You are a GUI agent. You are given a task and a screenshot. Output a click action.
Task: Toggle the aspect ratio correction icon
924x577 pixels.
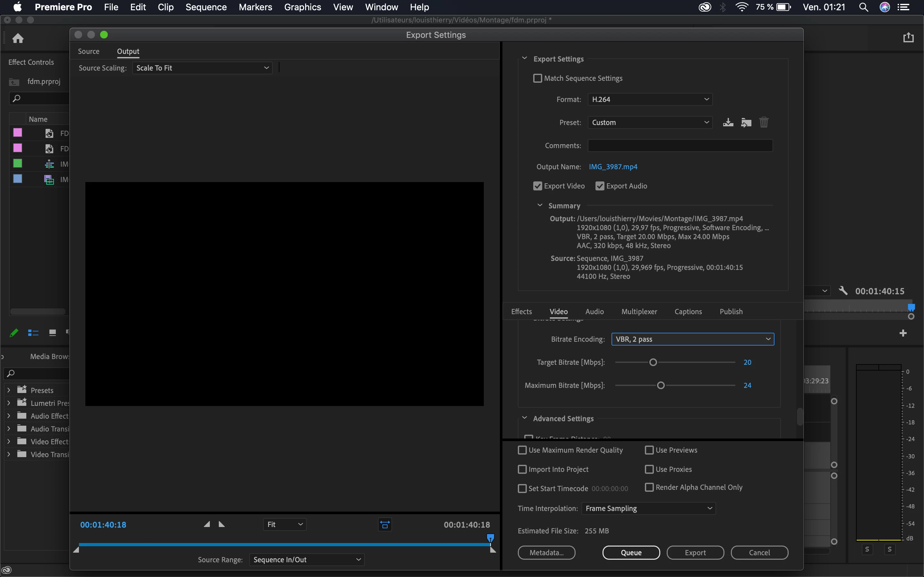[385, 525]
